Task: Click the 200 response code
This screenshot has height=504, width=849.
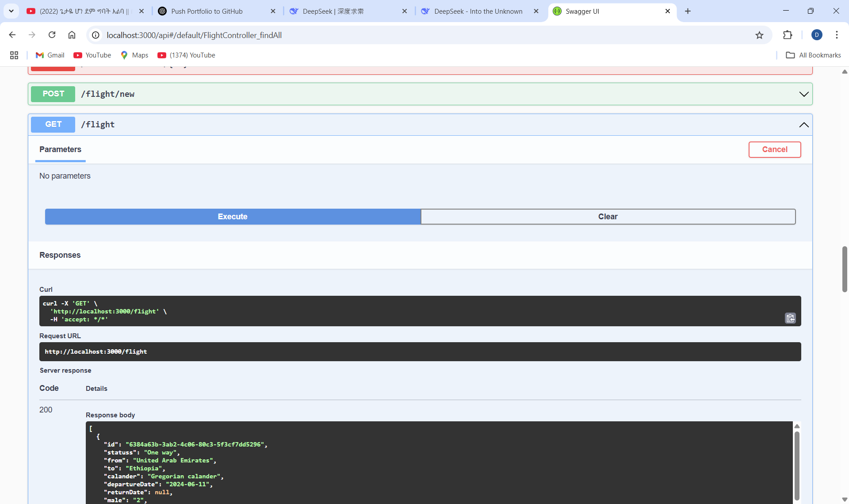Action: [46, 410]
